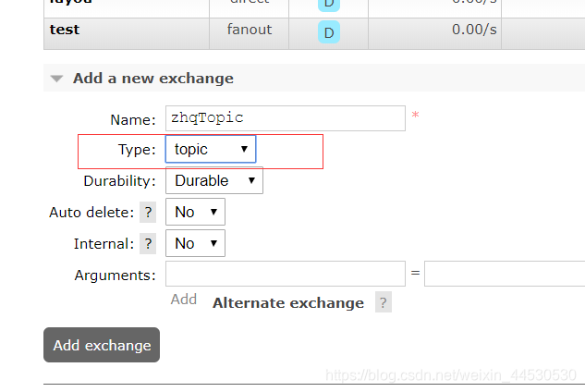Viewport: 585px width, 392px height.
Task: Click the Name field containing zhqTopic
Action: [286, 118]
